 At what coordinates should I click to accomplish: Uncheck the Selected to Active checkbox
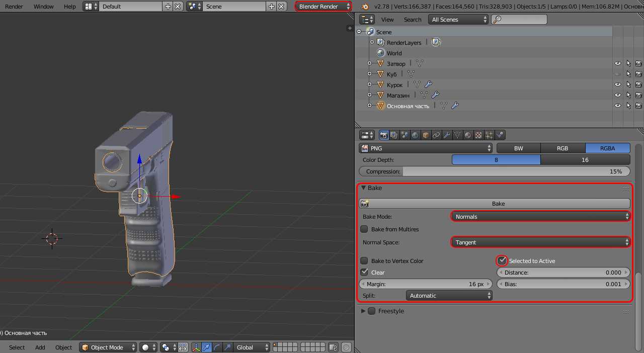click(502, 260)
